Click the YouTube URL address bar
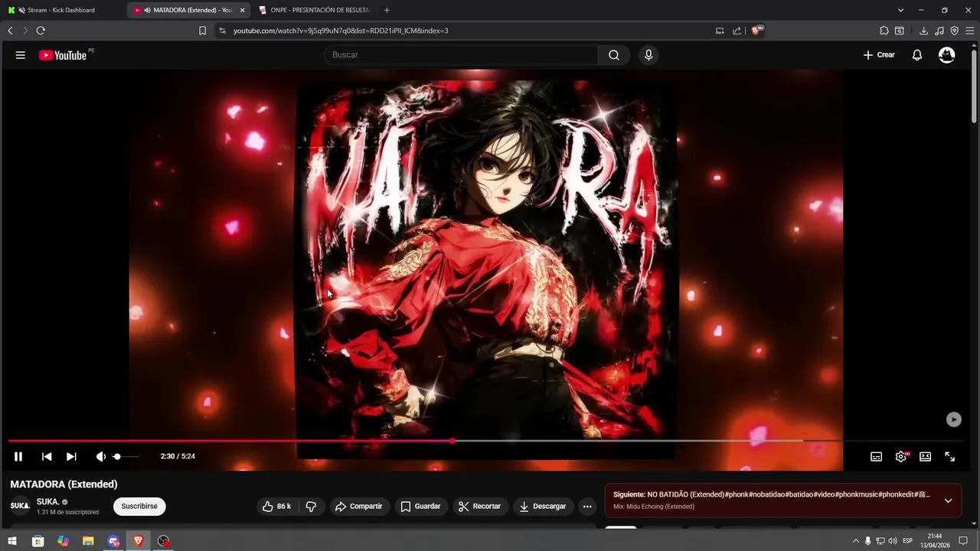 tap(467, 31)
